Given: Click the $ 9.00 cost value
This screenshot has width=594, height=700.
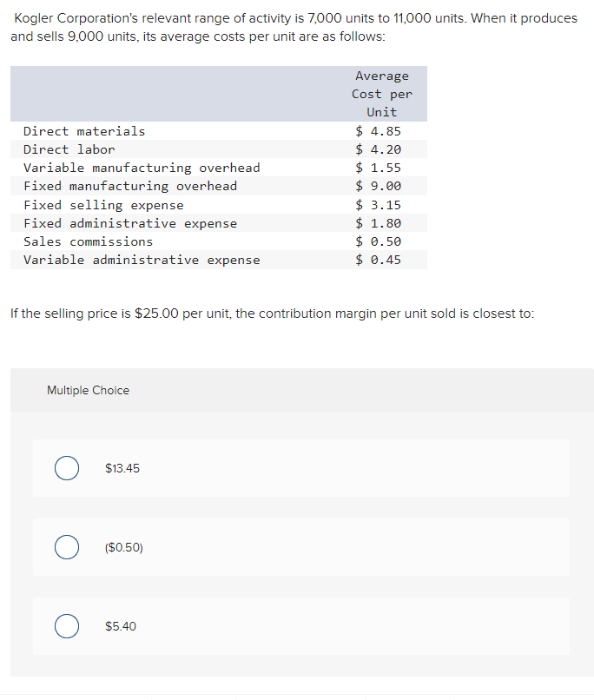Looking at the screenshot, I should click(378, 186).
